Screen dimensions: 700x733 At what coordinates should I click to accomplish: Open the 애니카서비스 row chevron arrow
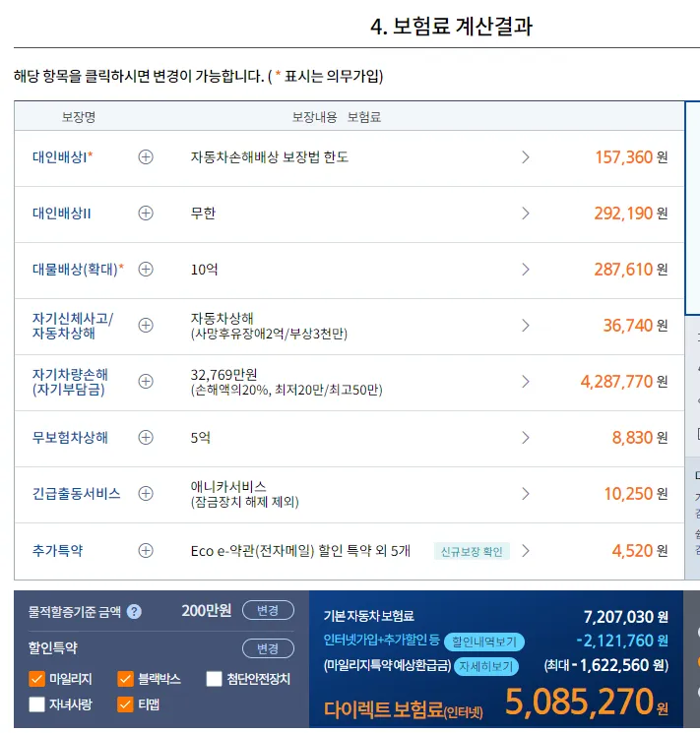526,494
